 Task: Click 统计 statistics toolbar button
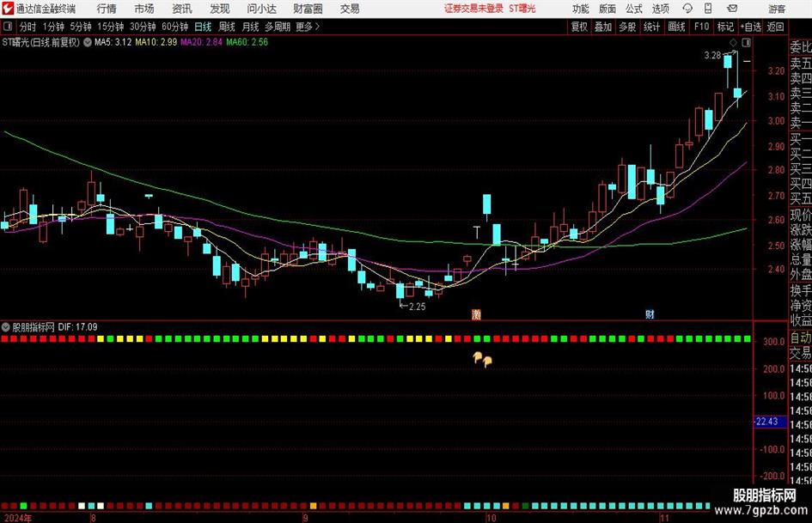[651, 27]
